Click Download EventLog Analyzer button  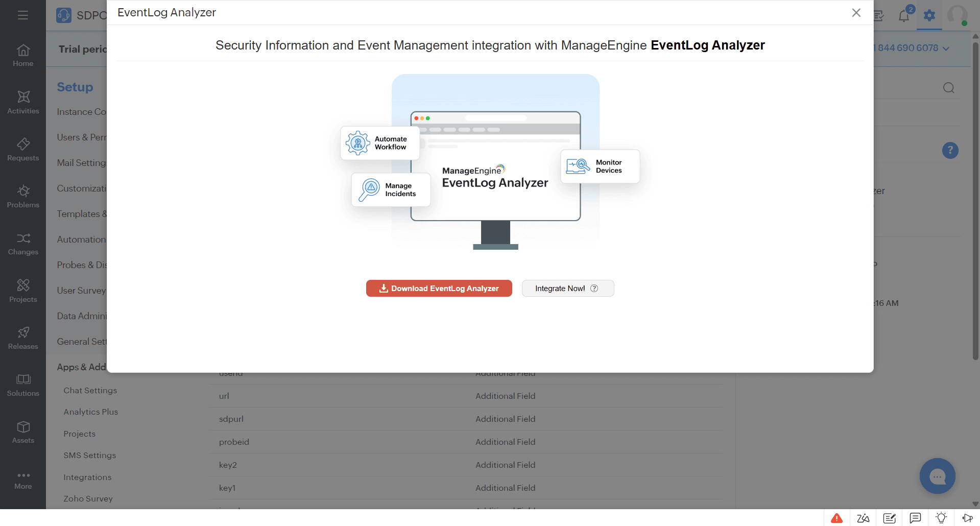(439, 289)
